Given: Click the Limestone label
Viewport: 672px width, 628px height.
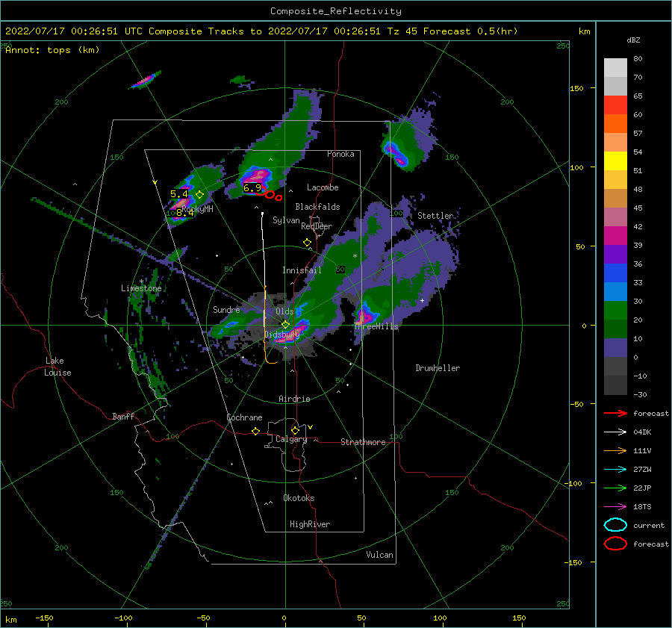Looking at the screenshot, I should 141,288.
